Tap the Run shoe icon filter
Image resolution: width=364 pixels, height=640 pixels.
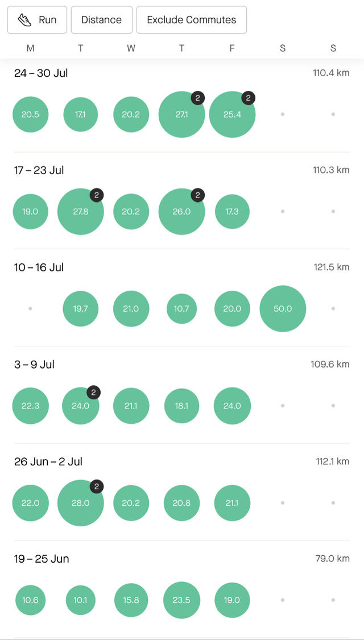[x=25, y=20]
